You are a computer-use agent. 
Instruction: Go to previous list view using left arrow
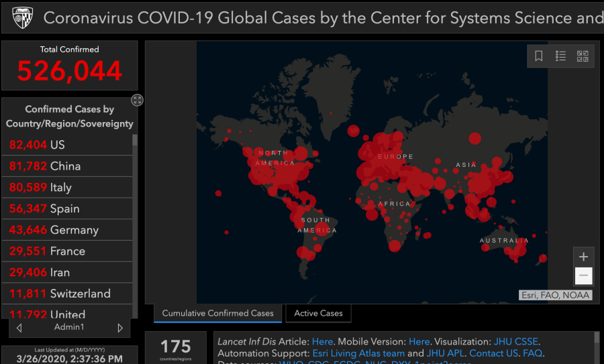(x=19, y=328)
